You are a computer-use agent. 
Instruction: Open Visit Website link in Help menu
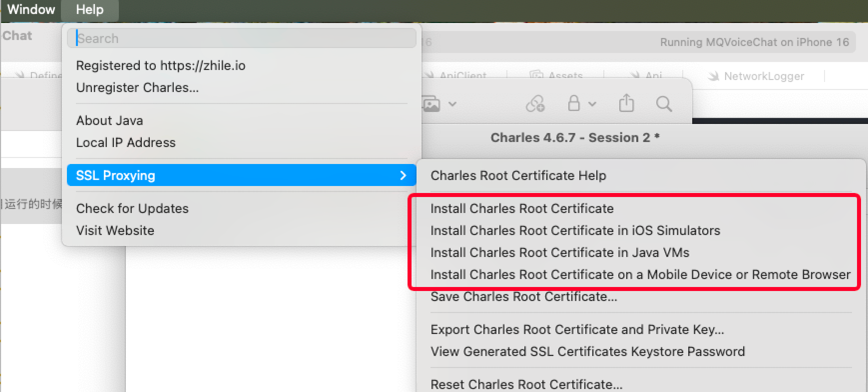pos(115,230)
